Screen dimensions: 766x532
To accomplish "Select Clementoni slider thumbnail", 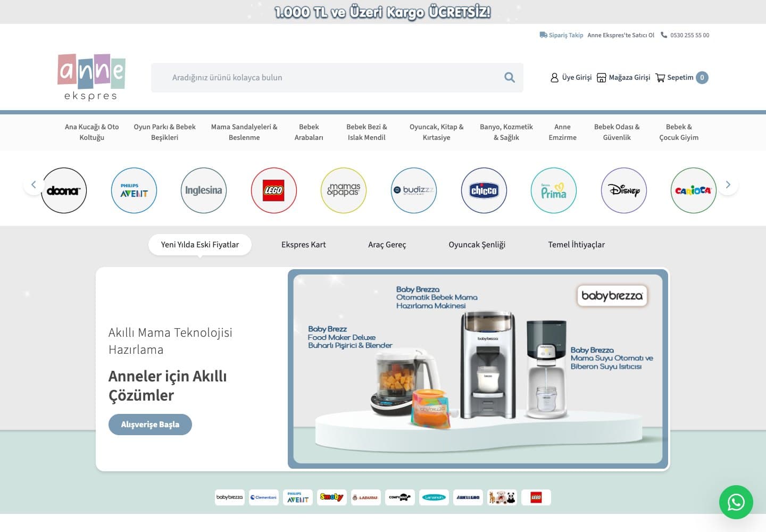I will pos(264,497).
